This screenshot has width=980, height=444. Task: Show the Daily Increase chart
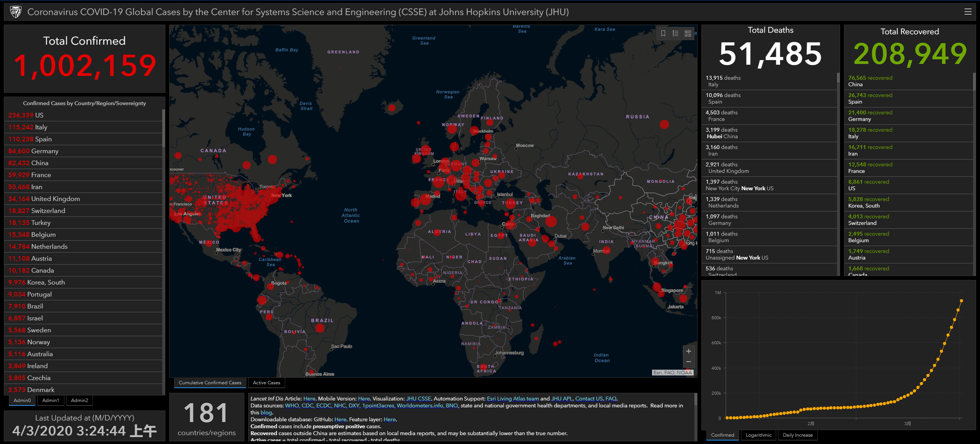(x=797, y=435)
